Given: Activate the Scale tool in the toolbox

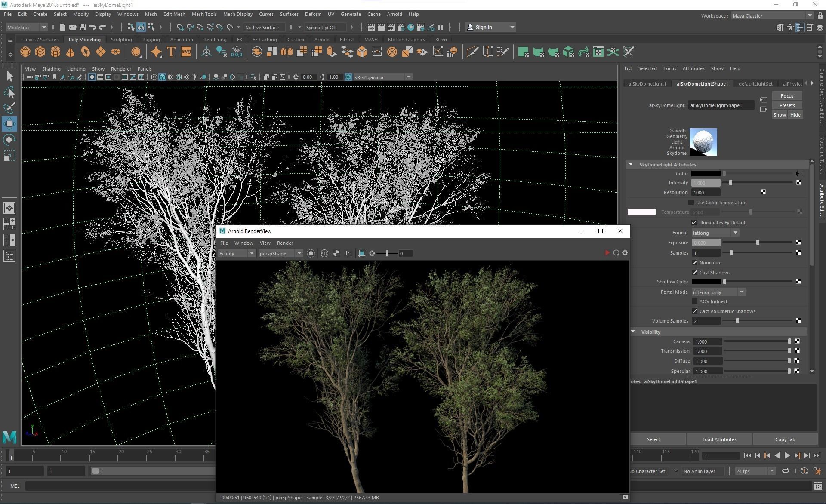Looking at the screenshot, I should tap(9, 156).
